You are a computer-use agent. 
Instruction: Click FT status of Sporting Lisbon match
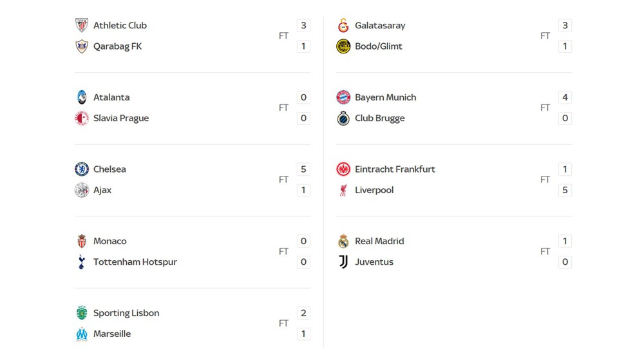click(x=283, y=323)
